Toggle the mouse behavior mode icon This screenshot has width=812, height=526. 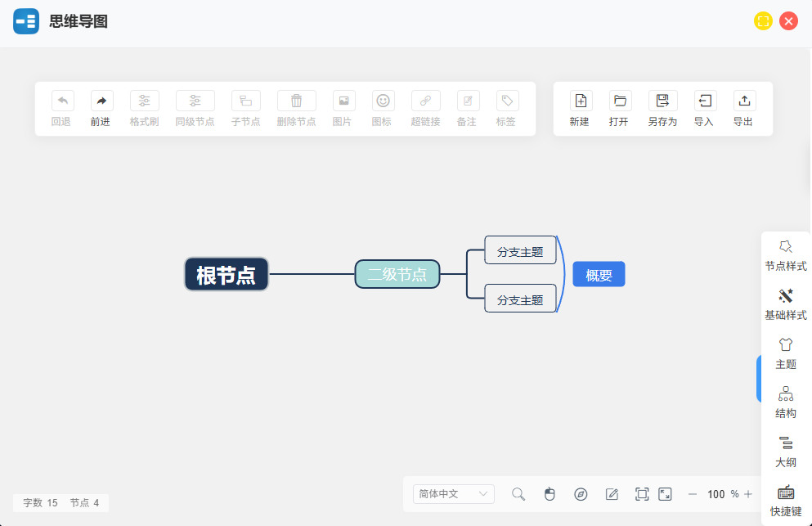click(x=550, y=494)
